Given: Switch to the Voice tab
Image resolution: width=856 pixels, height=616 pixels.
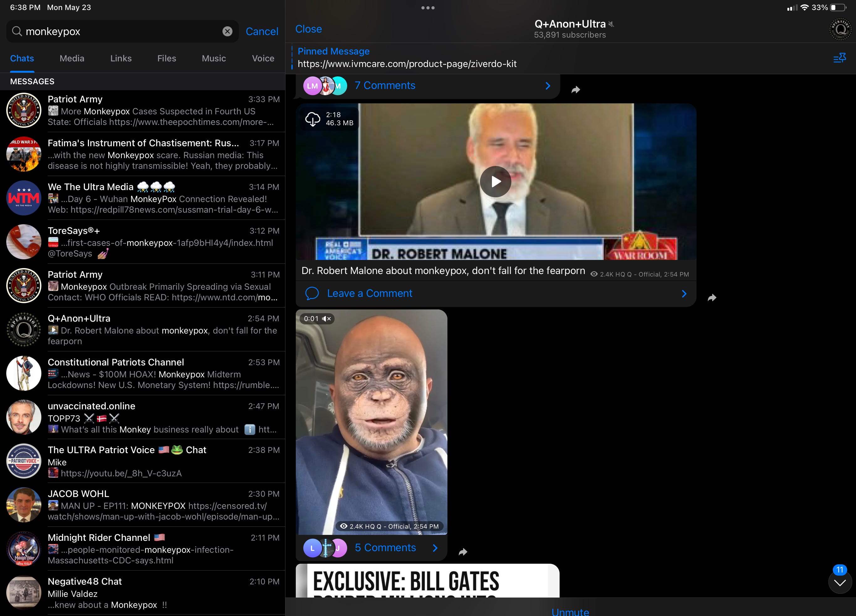Looking at the screenshot, I should (x=263, y=59).
